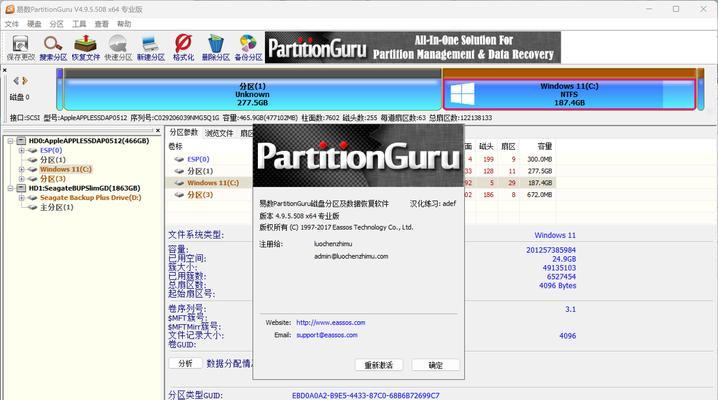This screenshot has height=400, width=718.
Task: Open the 文件 menu
Action: pos(12,24)
